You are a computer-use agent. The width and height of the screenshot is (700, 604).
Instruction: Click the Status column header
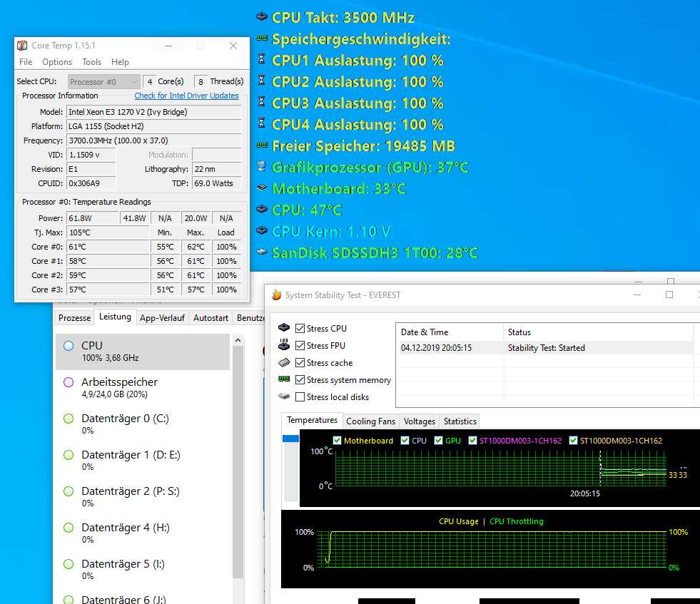[x=598, y=332]
